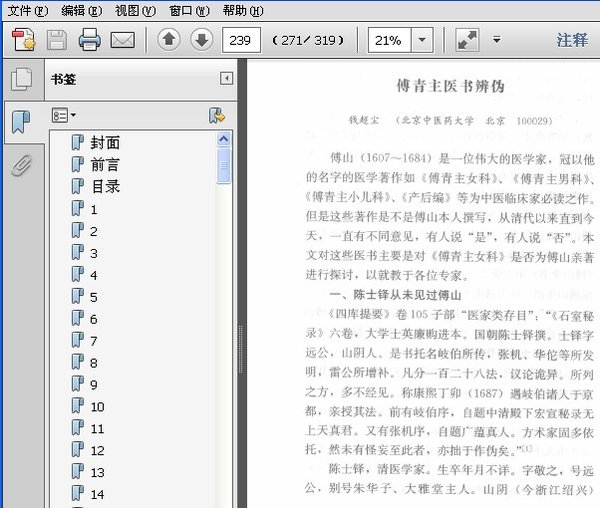Screen dimensions: 600x508
Task: Open the 文件(F) menu
Action: pyautogui.click(x=28, y=10)
